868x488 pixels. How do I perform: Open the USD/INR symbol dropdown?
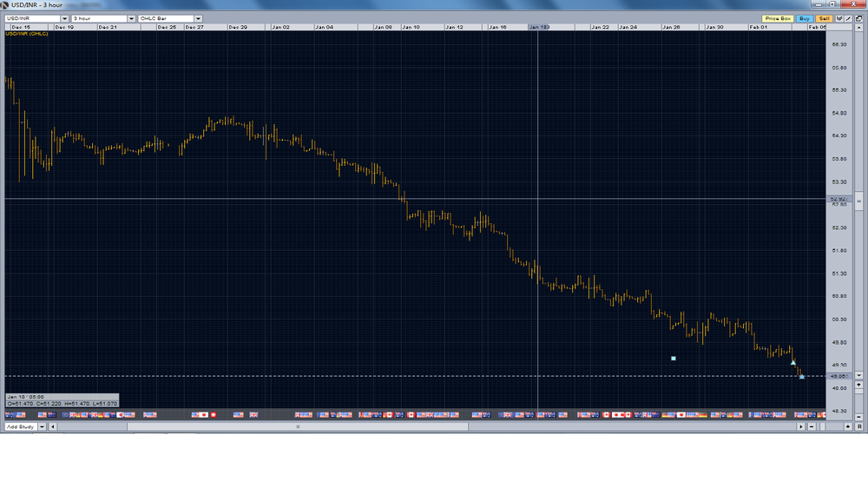coord(64,18)
